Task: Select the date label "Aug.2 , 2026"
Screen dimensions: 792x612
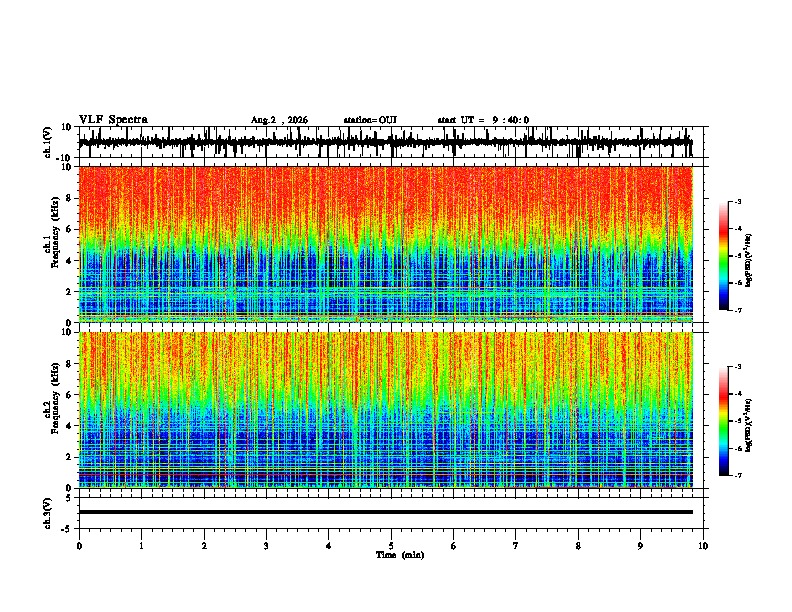Action: pyautogui.click(x=279, y=120)
